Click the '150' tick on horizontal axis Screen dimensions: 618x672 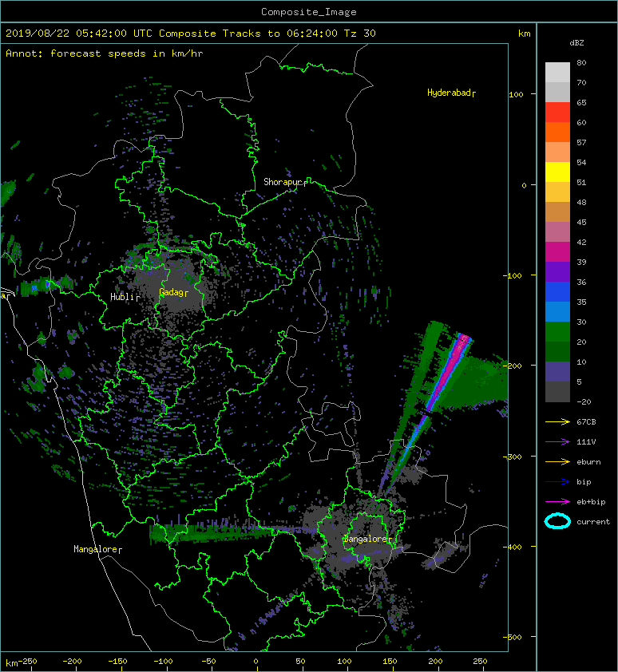click(390, 662)
